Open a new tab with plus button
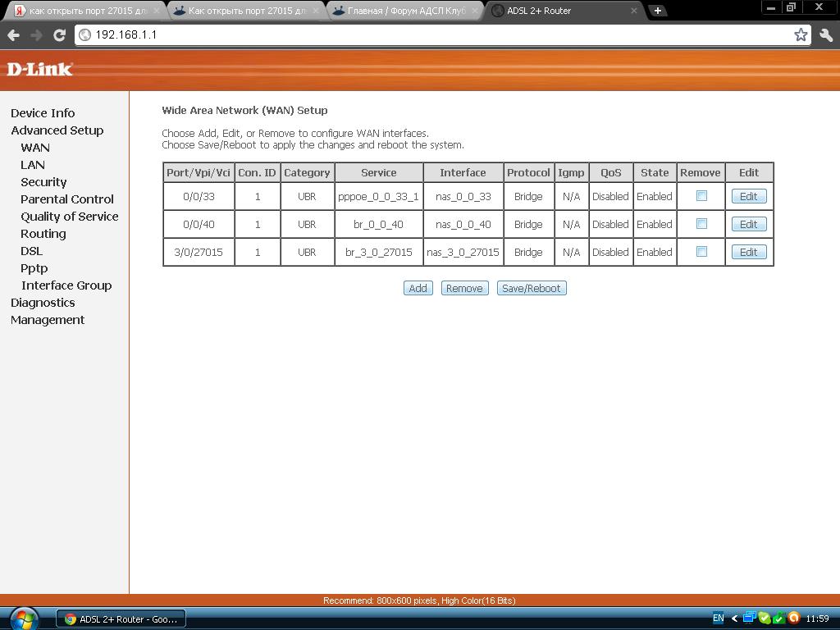The image size is (840, 630). [658, 10]
